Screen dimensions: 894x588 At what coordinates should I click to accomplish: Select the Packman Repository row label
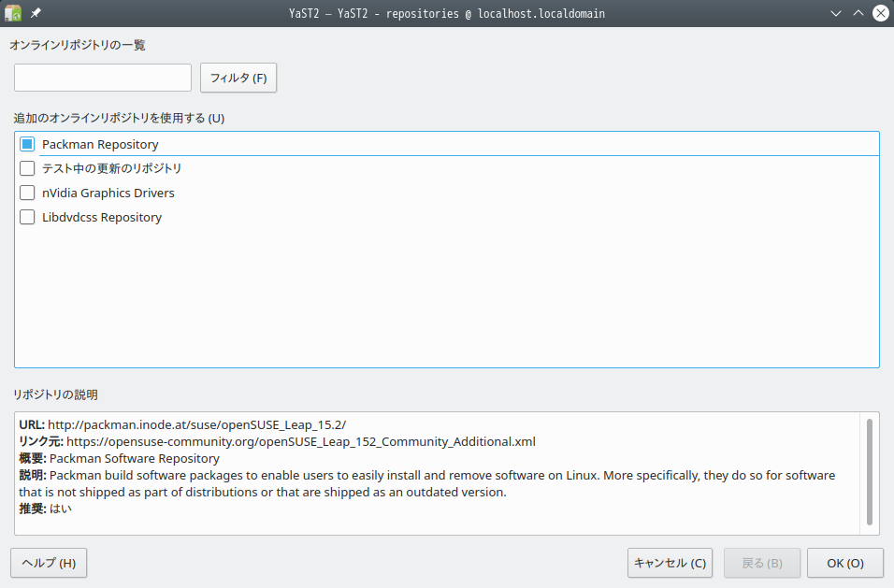tap(100, 144)
